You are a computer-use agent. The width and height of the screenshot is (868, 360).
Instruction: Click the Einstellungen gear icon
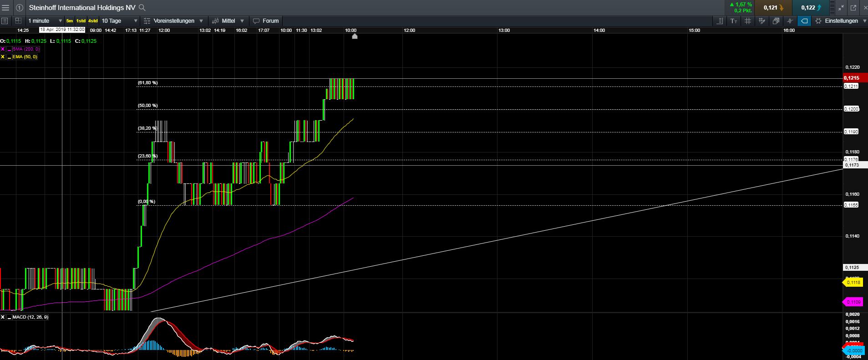click(x=818, y=21)
